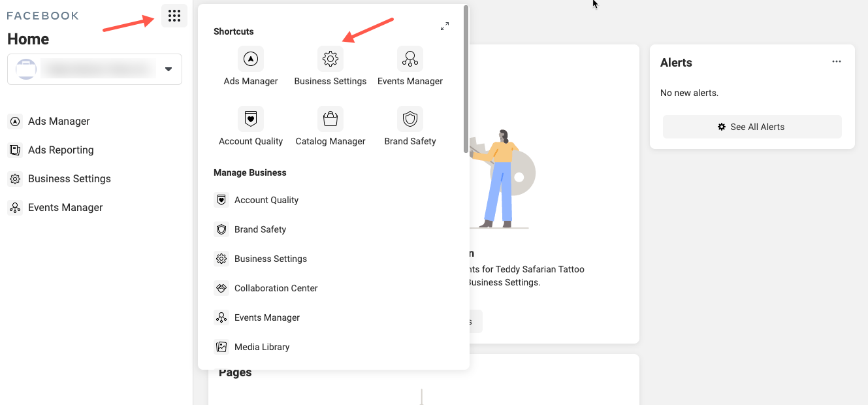
Task: Open Brand Safety shortcut icon
Action: [410, 119]
